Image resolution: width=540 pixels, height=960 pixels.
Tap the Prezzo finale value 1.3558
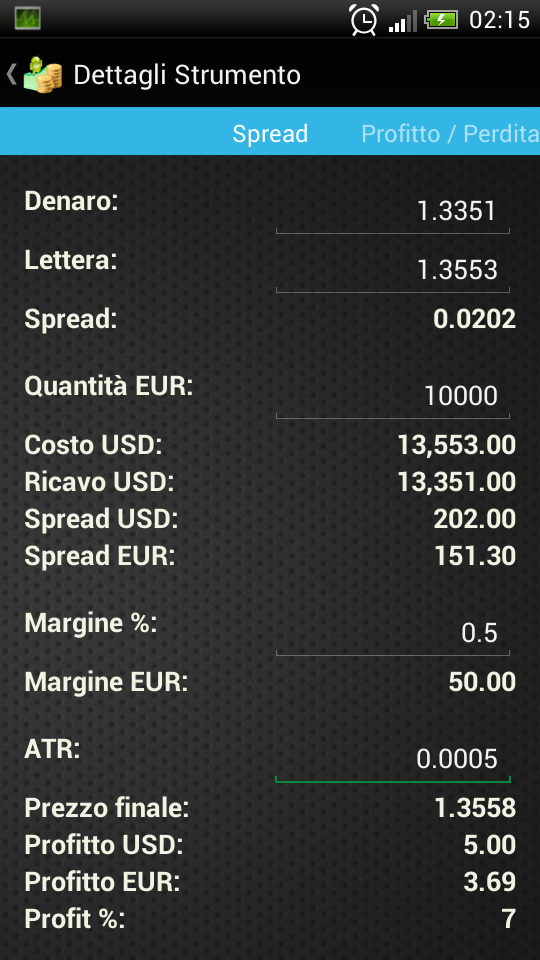475,809
